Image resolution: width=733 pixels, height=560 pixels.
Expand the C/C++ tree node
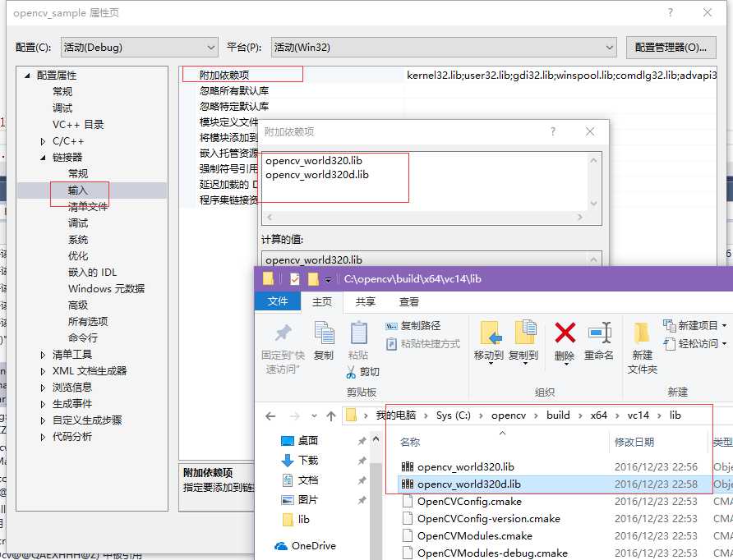[43, 141]
